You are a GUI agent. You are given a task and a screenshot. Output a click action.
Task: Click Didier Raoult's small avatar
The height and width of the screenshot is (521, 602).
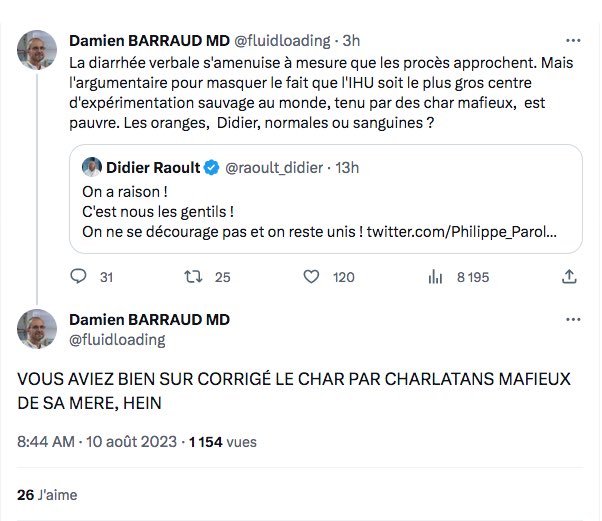coord(94,167)
